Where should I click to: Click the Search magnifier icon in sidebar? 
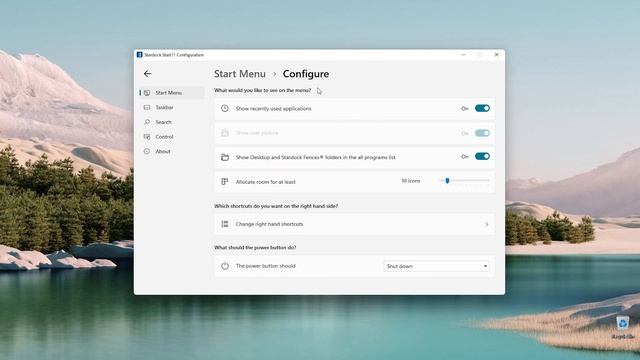click(x=147, y=122)
